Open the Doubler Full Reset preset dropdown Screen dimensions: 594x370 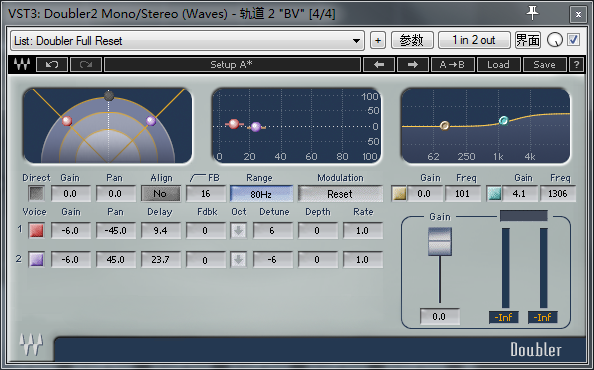pyautogui.click(x=187, y=41)
